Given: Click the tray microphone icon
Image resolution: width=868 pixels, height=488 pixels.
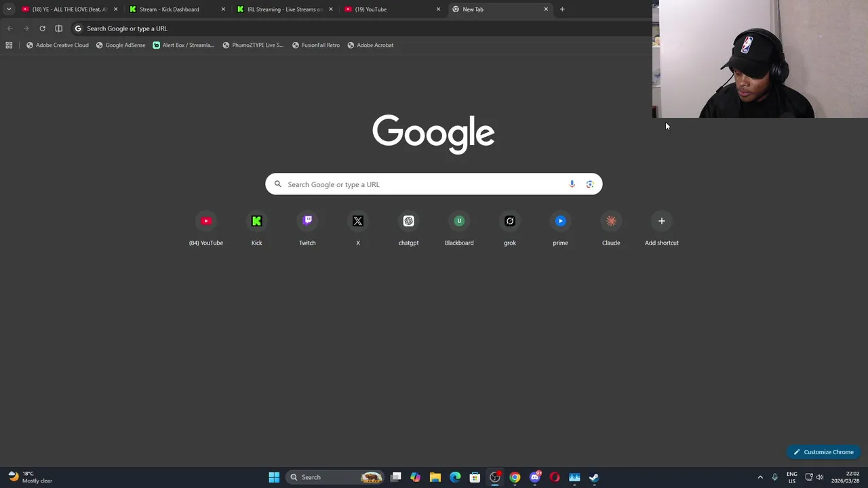Looking at the screenshot, I should 774,477.
